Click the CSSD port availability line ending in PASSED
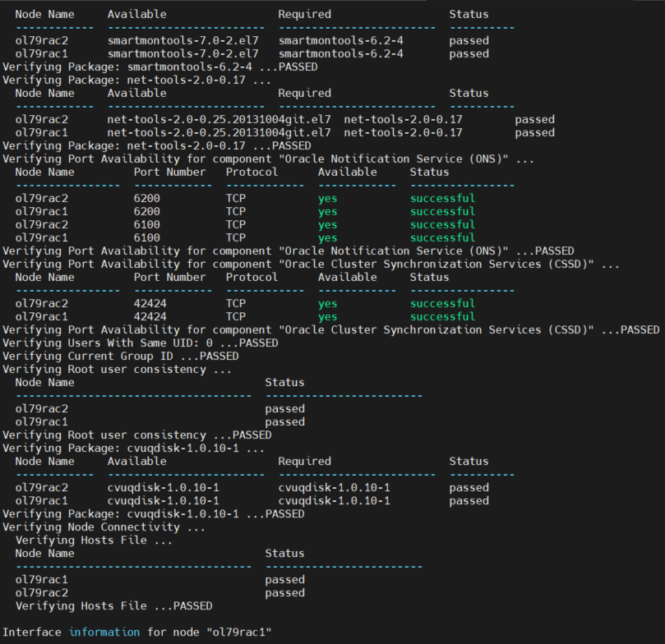Screen dimensions: 665x644 tap(331, 329)
